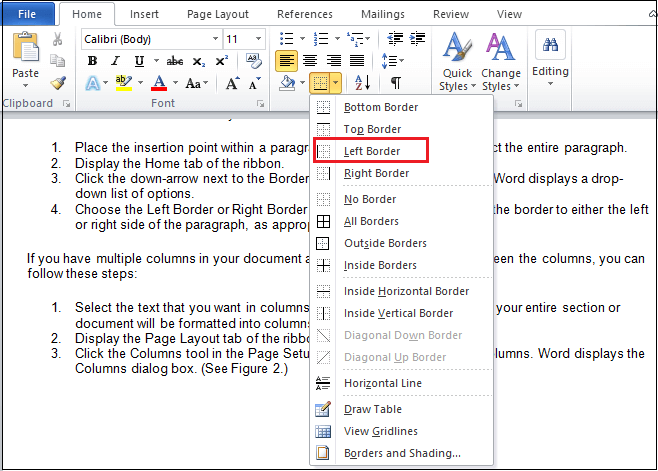Toggle Align Text Left button
658x471 pixels.
click(x=286, y=61)
